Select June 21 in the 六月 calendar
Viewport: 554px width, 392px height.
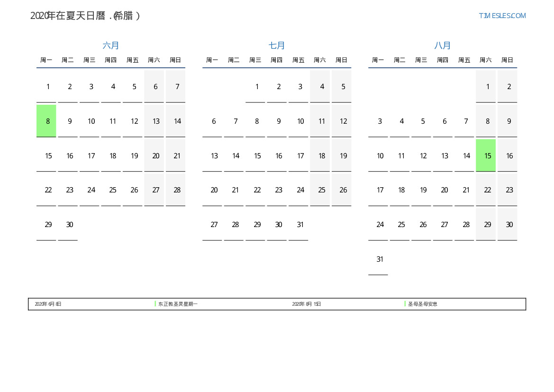click(176, 155)
